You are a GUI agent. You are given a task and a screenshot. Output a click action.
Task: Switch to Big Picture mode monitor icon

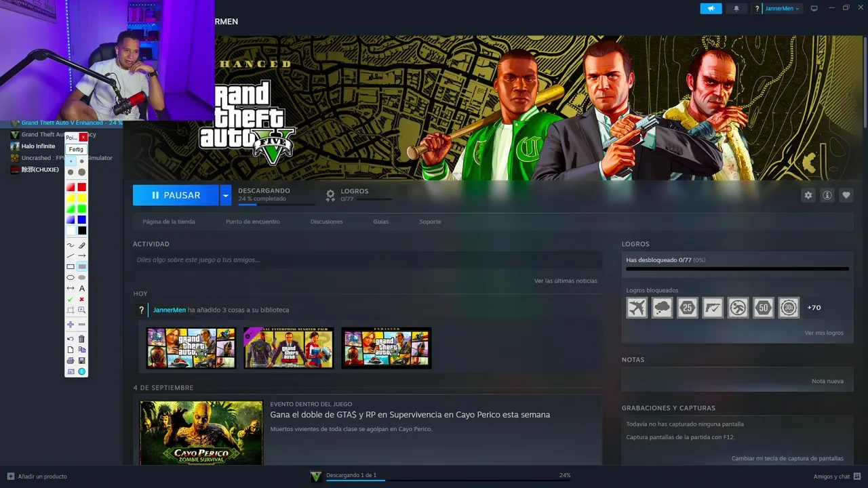click(814, 8)
